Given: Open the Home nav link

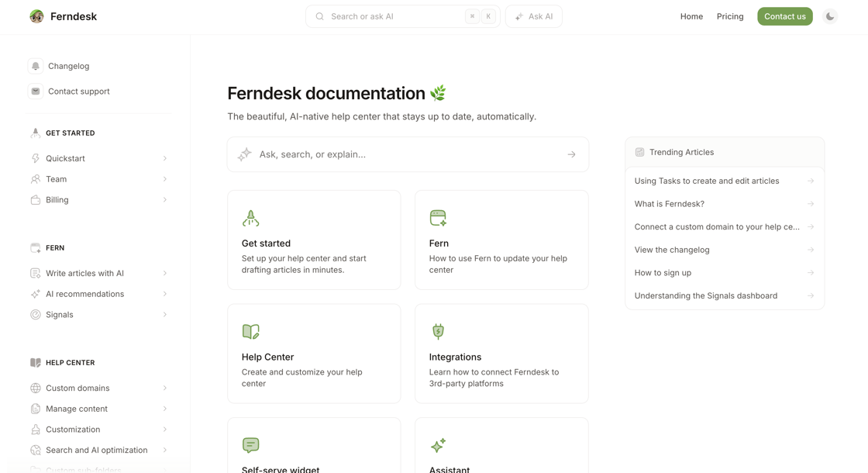Looking at the screenshot, I should click(x=691, y=16).
